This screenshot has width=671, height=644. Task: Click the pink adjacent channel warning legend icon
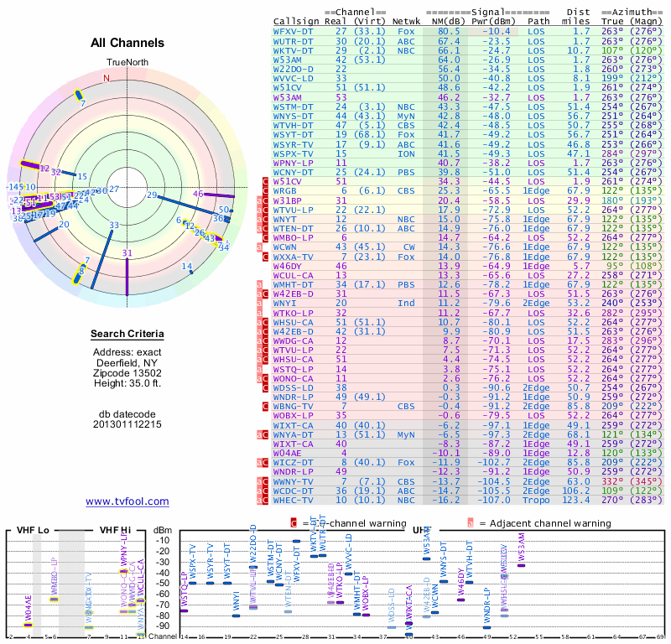point(469,523)
